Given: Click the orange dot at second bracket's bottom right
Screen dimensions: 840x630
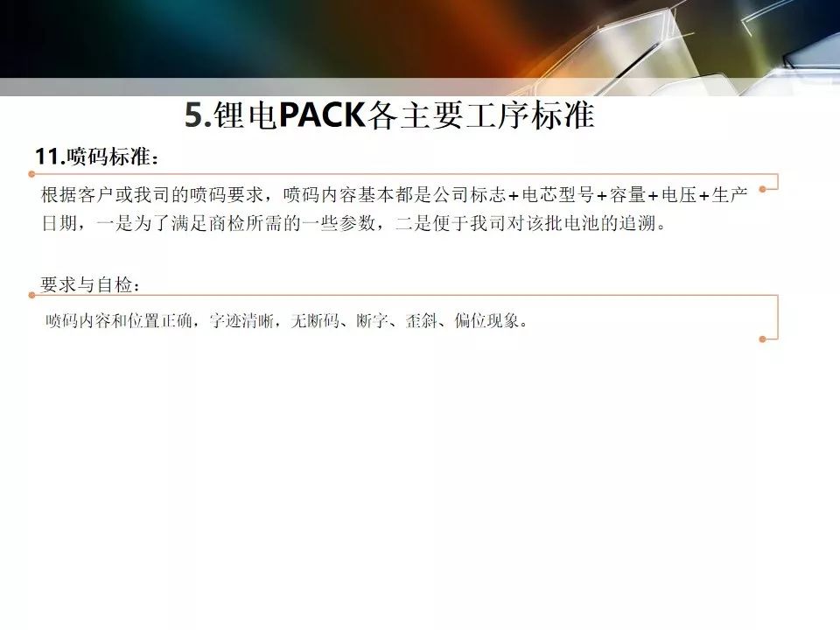Looking at the screenshot, I should [x=762, y=339].
